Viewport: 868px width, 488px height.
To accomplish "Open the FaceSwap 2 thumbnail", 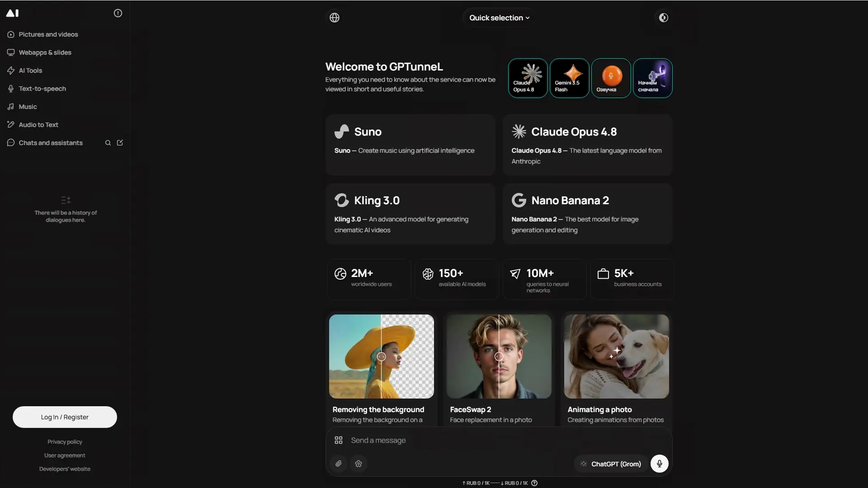I will point(499,357).
